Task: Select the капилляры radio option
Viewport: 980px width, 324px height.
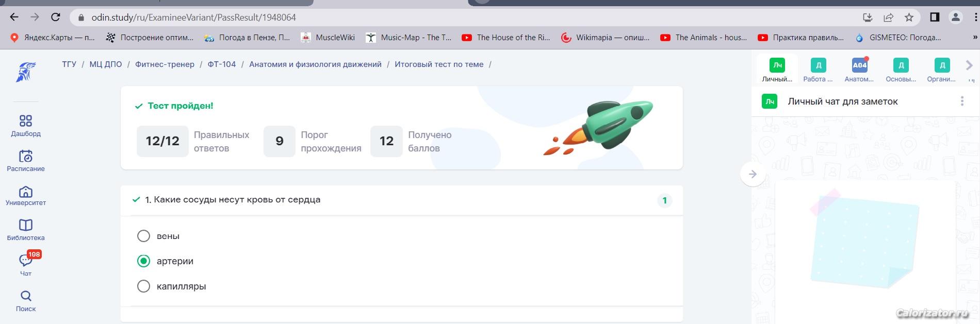Action: click(x=143, y=286)
